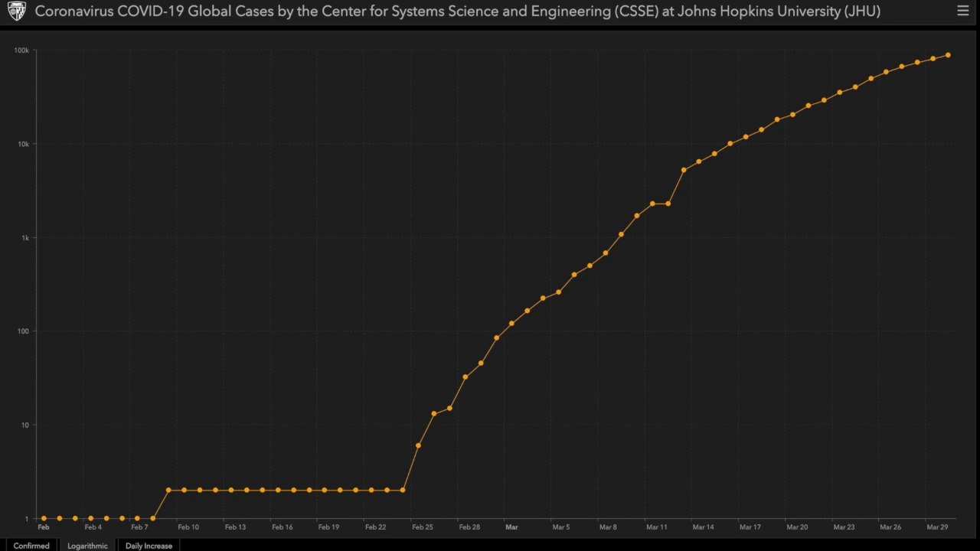Click the Mar 20 x-axis label
980x551 pixels.
pyautogui.click(x=797, y=527)
